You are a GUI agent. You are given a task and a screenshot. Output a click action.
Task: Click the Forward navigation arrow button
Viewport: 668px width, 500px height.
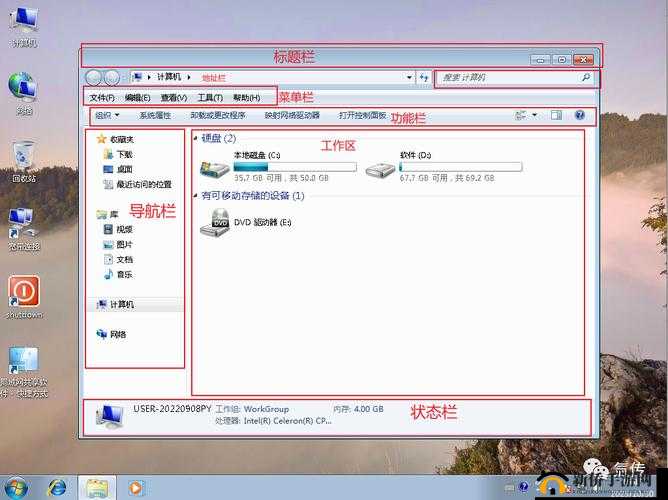point(112,78)
